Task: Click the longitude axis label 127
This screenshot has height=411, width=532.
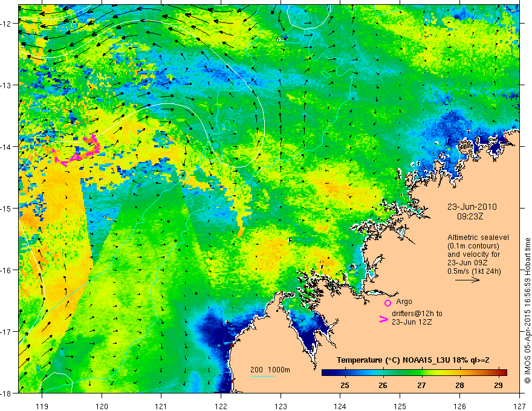Action: pos(519,406)
